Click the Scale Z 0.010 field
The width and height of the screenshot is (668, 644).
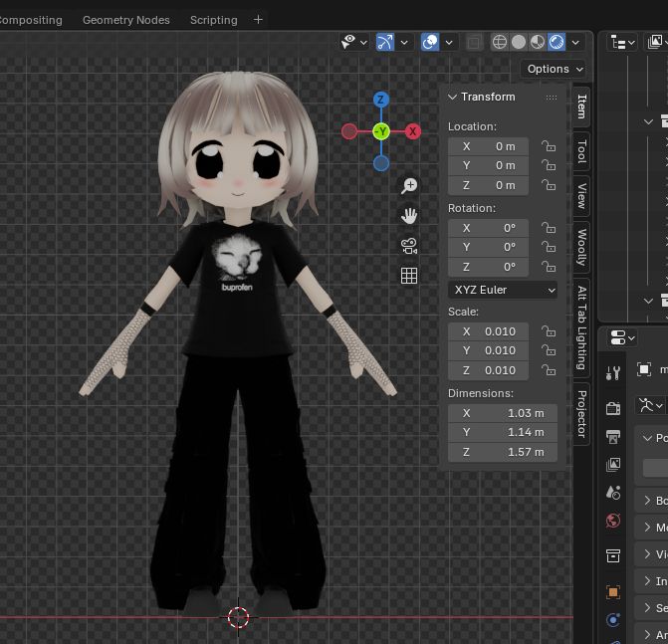click(x=488, y=370)
